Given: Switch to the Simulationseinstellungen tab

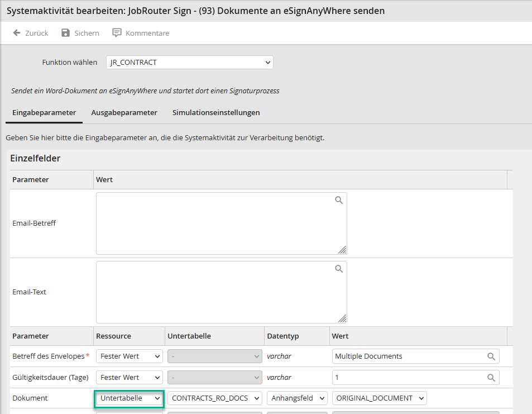Looking at the screenshot, I should tap(216, 112).
